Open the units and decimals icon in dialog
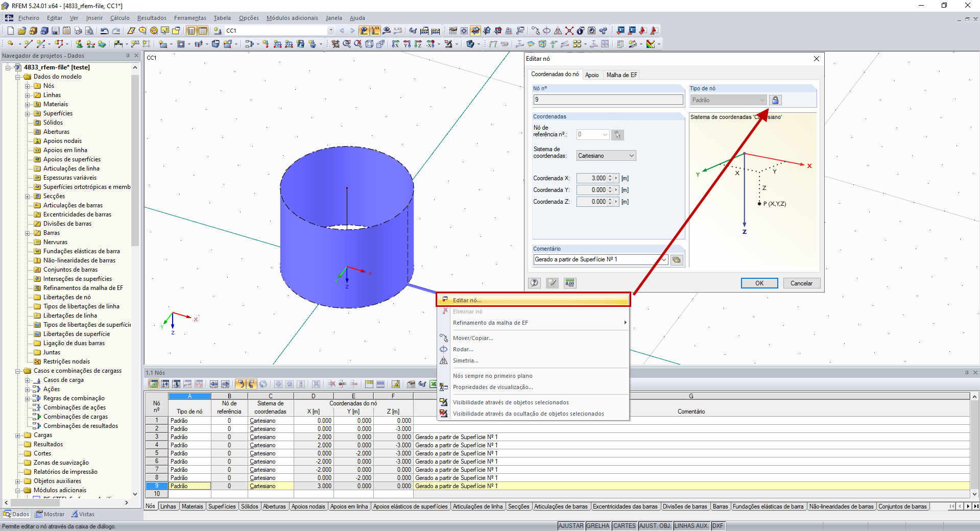Image resolution: width=980 pixels, height=531 pixels. pos(570,283)
